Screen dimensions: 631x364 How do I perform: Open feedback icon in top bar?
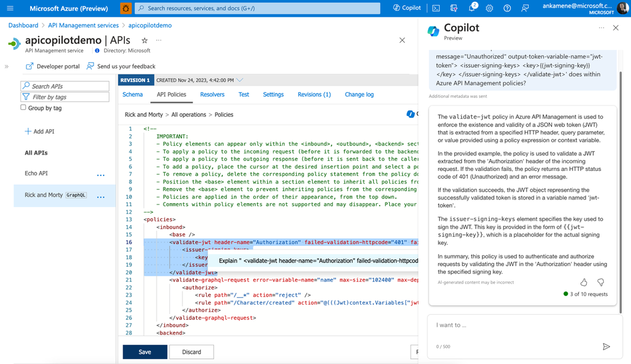(x=525, y=8)
